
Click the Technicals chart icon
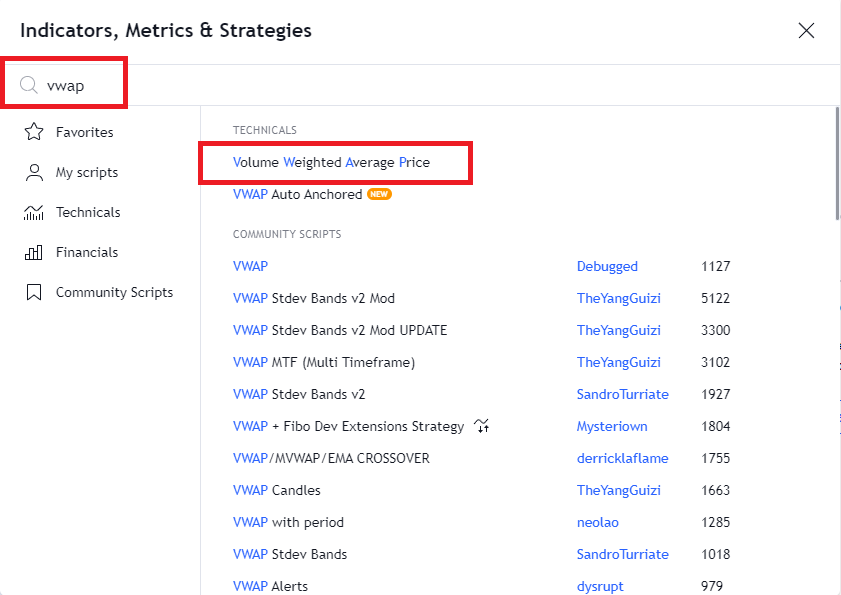click(x=34, y=212)
